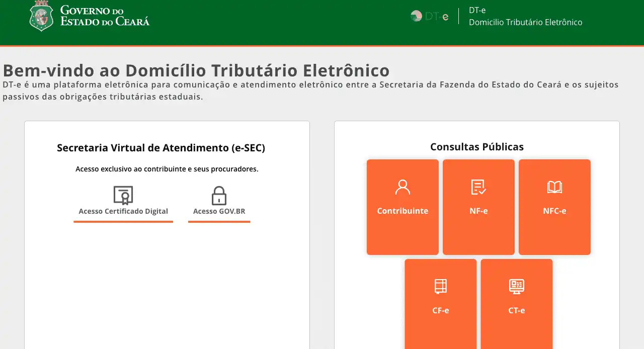
Task: Click the Secretaria Virtual de Atendimento heading
Action: coord(161,148)
